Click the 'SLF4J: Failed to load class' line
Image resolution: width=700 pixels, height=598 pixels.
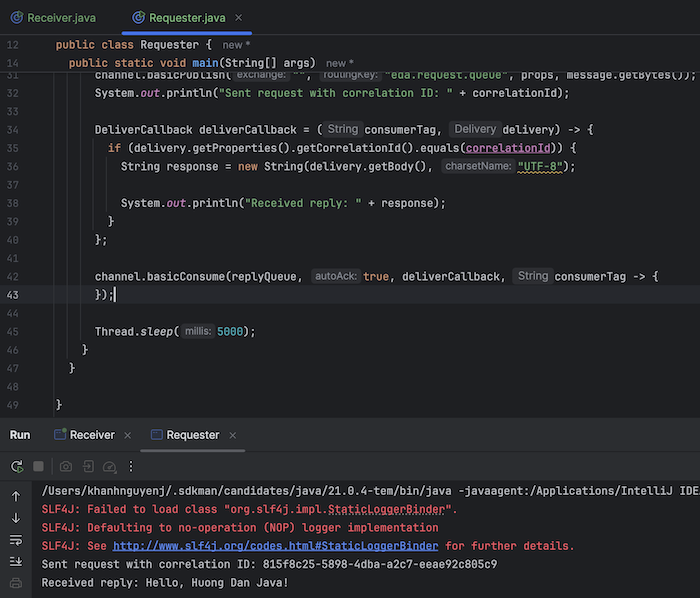pos(249,509)
